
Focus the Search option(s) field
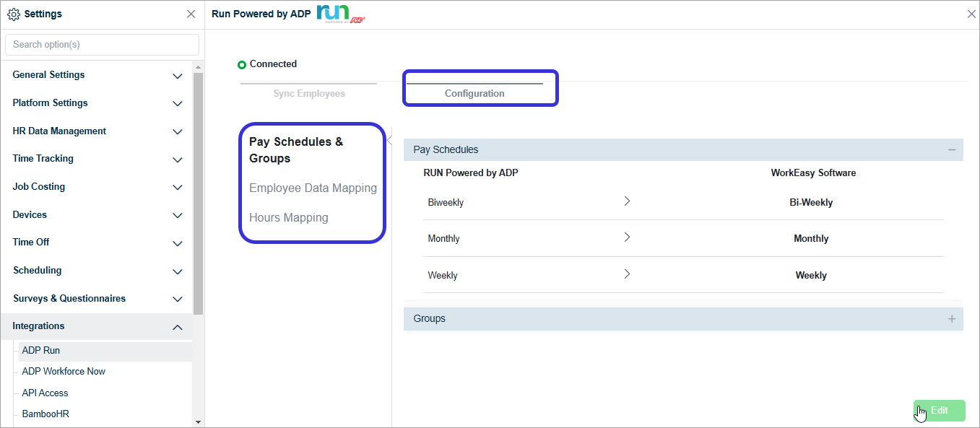click(102, 45)
